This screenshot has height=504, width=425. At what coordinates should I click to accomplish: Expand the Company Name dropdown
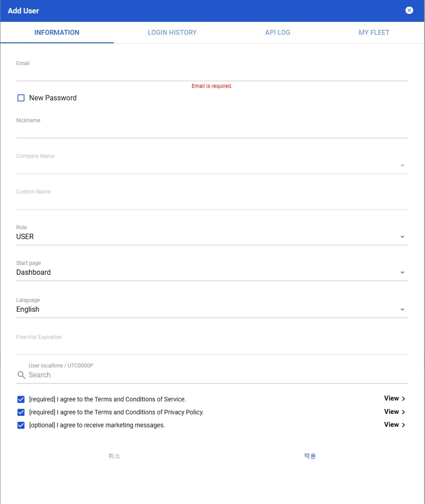tap(212, 165)
